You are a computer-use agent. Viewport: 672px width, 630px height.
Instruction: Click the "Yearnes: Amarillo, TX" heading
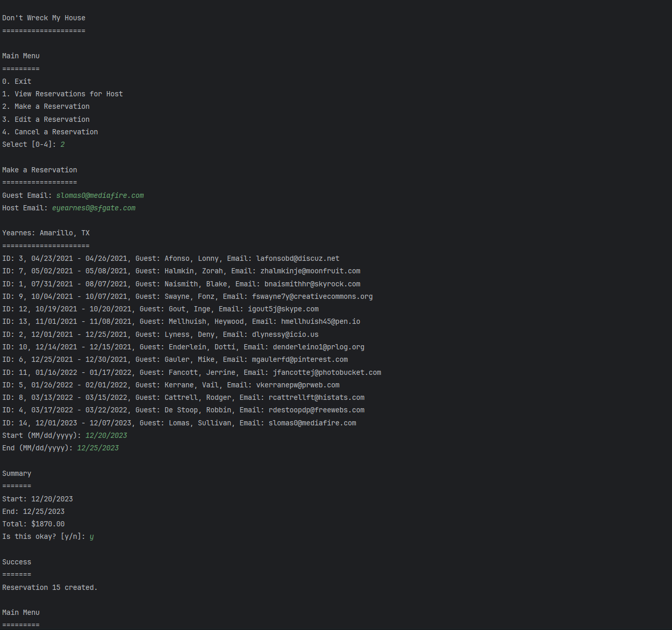point(46,233)
